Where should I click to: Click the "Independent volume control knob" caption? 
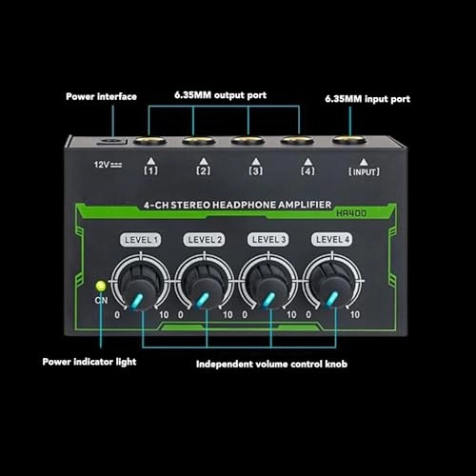coord(271,364)
